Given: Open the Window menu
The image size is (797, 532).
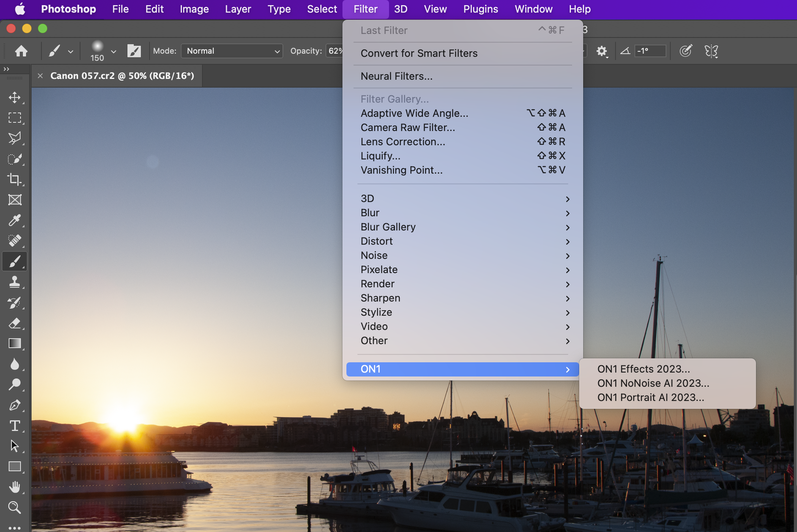Looking at the screenshot, I should (x=533, y=9).
